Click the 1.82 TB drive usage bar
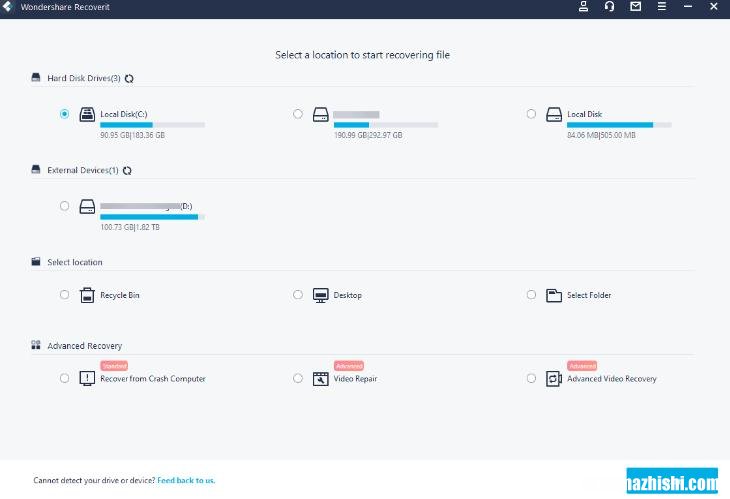730x499 pixels. pos(152,217)
